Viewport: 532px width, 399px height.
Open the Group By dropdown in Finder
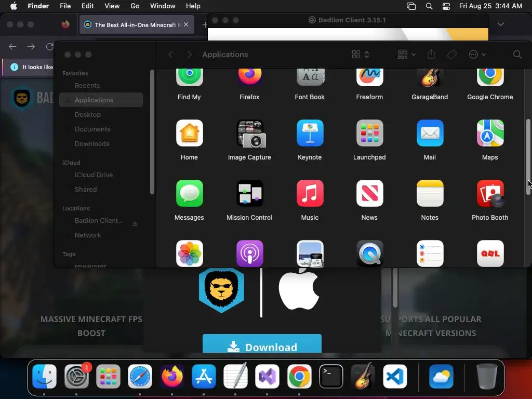[406, 54]
